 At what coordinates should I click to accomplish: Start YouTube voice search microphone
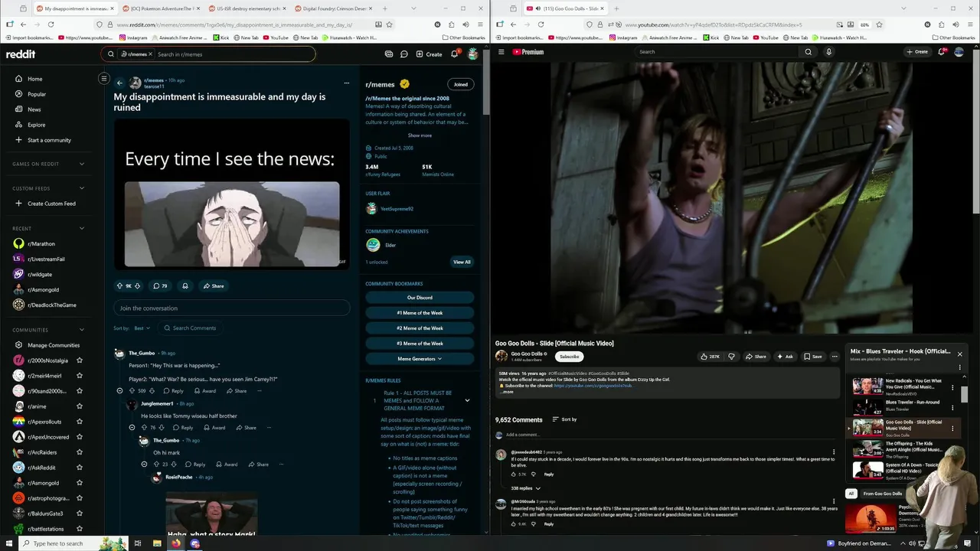click(828, 52)
